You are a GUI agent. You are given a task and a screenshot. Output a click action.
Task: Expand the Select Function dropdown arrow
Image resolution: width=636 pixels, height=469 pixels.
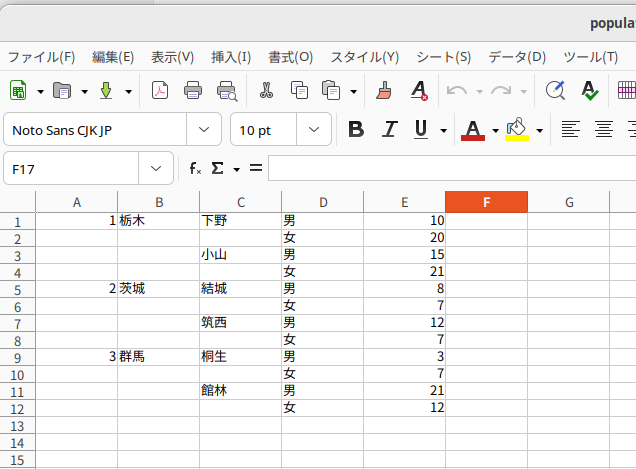[x=236, y=169]
